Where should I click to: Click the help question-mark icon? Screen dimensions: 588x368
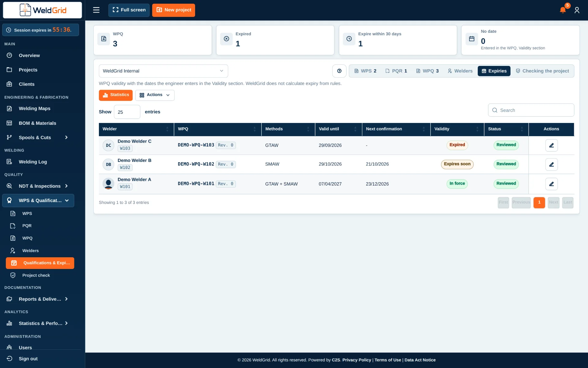(x=339, y=71)
